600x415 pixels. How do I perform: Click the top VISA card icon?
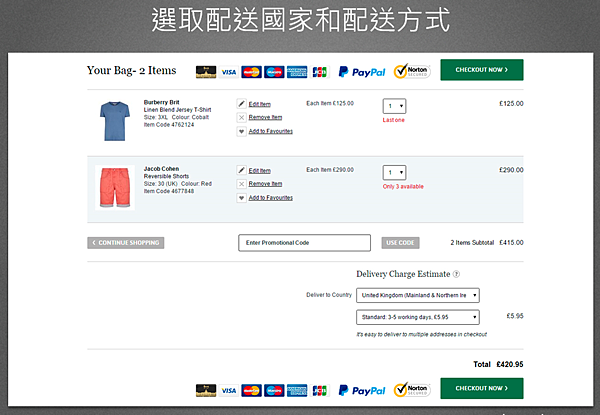pyautogui.click(x=228, y=72)
